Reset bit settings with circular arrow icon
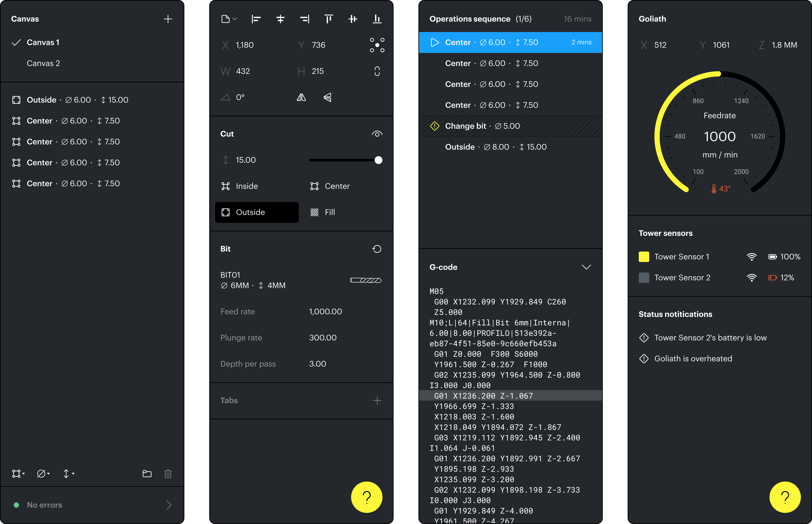Screen dimensions: 812x524 [377, 249]
